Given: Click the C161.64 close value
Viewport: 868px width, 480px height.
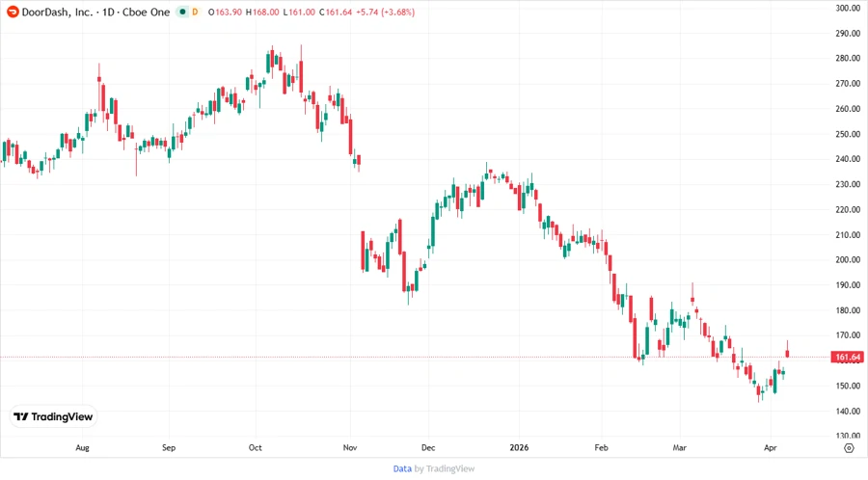Looking at the screenshot, I should coord(336,12).
